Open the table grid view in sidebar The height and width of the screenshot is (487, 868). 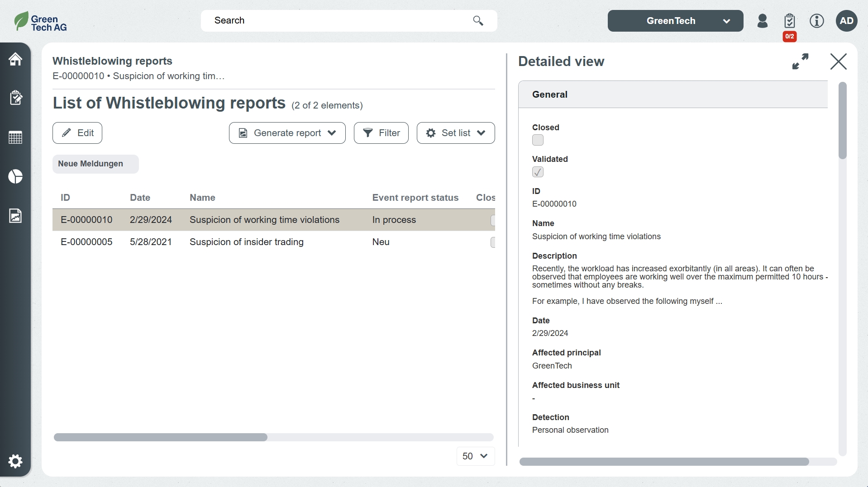pyautogui.click(x=15, y=137)
